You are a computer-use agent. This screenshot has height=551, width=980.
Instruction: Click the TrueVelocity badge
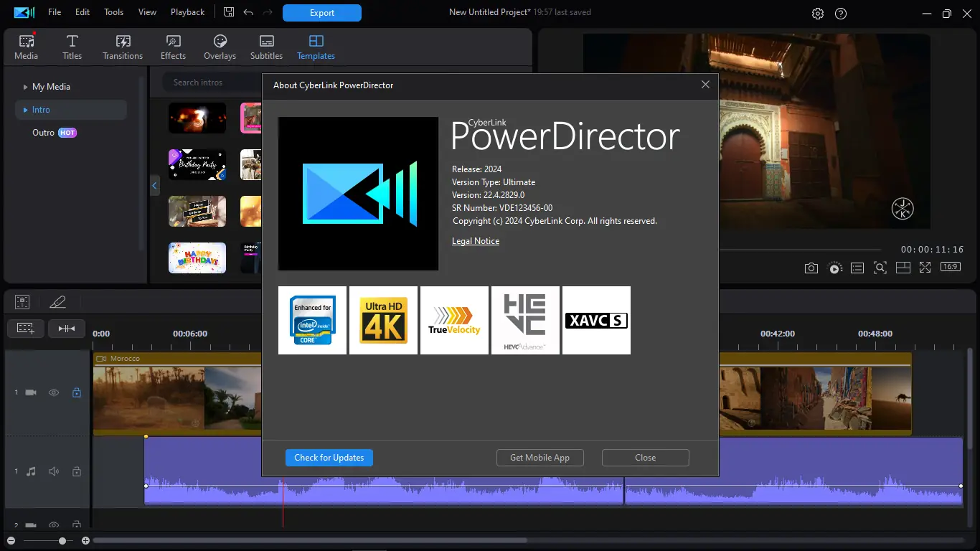pos(454,320)
